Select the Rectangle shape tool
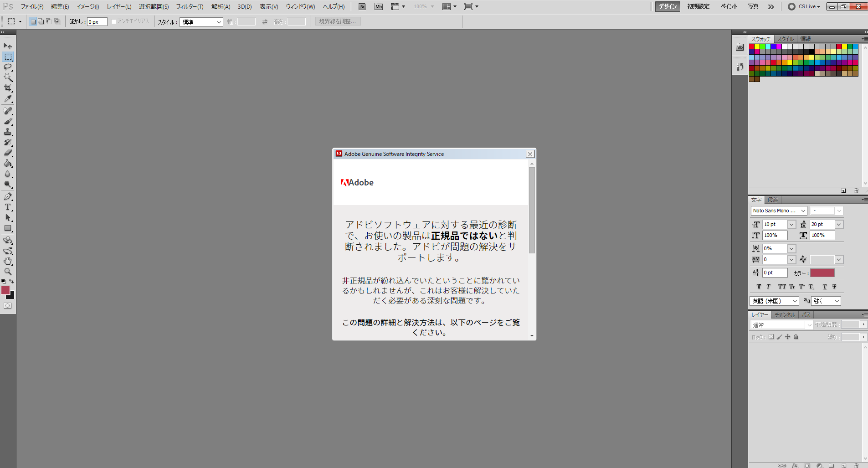 pos(8,228)
